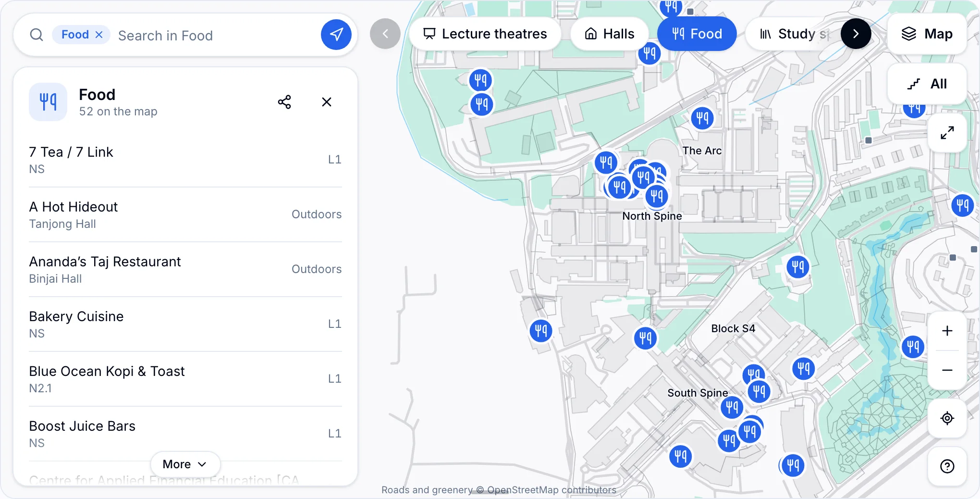980x499 pixels.
Task: Open Bakery Cuisine entry
Action: point(185,324)
